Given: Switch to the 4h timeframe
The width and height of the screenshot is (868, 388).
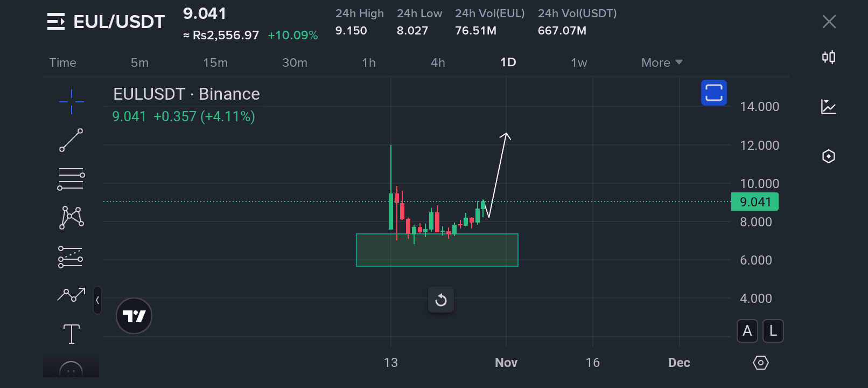Looking at the screenshot, I should [438, 63].
